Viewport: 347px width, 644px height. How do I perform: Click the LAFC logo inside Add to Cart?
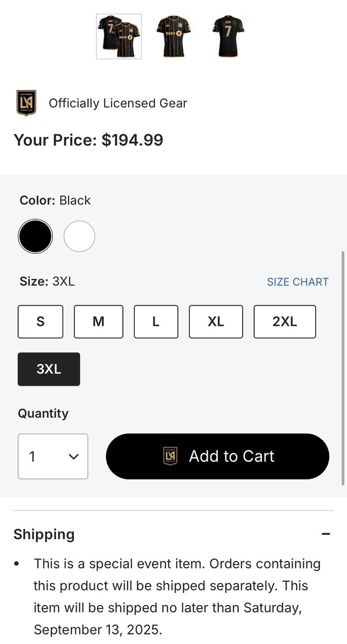coord(170,456)
